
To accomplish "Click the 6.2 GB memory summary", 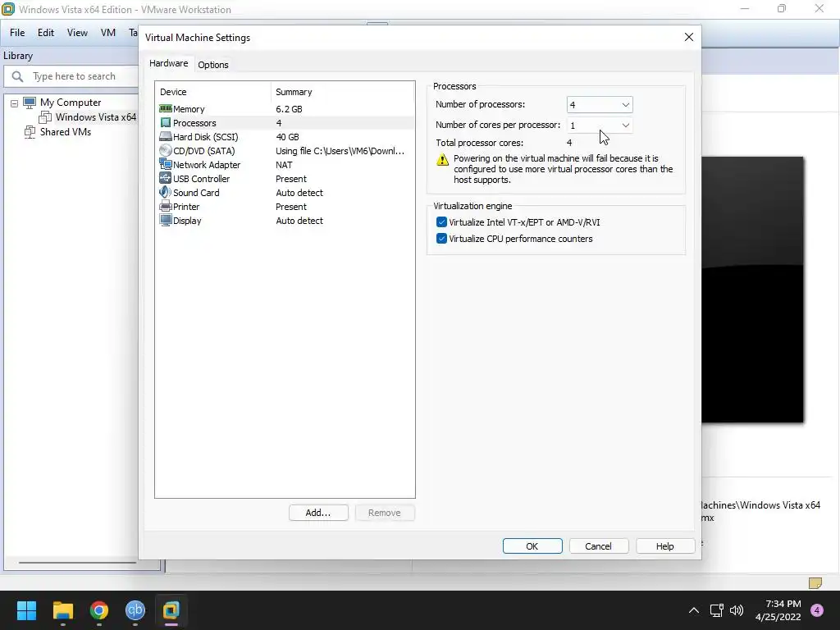I will 289,109.
